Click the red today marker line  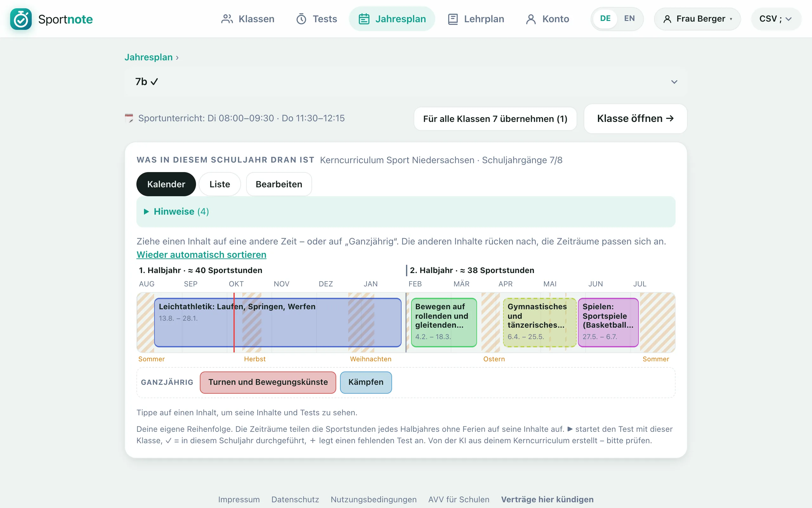234,323
